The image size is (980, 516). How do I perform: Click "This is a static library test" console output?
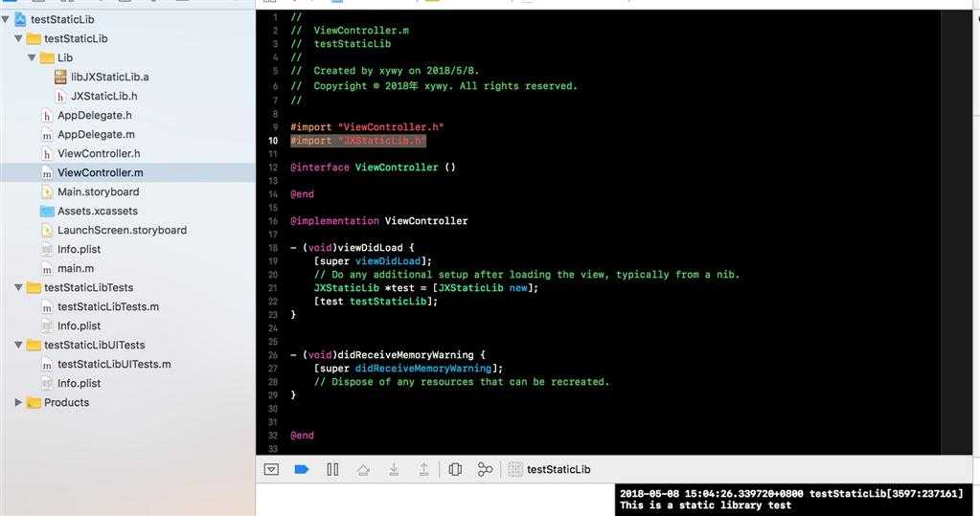pos(706,505)
